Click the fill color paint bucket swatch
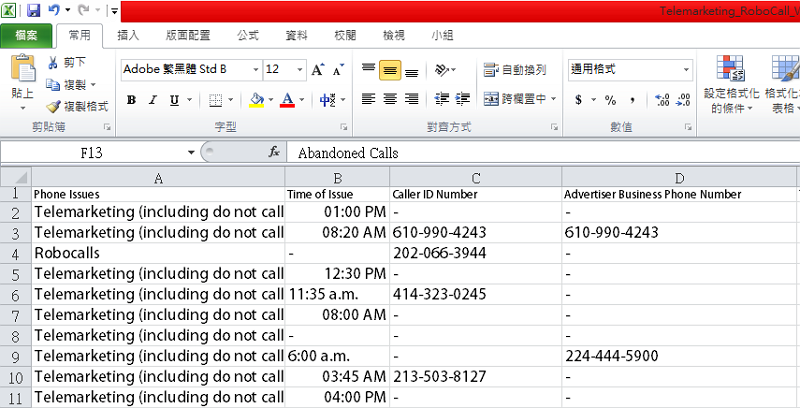 click(256, 100)
